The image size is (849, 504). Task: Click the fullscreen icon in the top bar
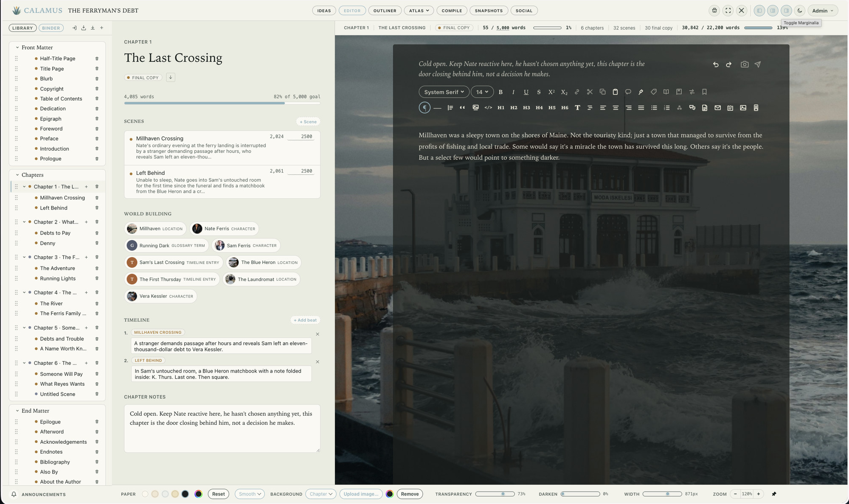728,11
